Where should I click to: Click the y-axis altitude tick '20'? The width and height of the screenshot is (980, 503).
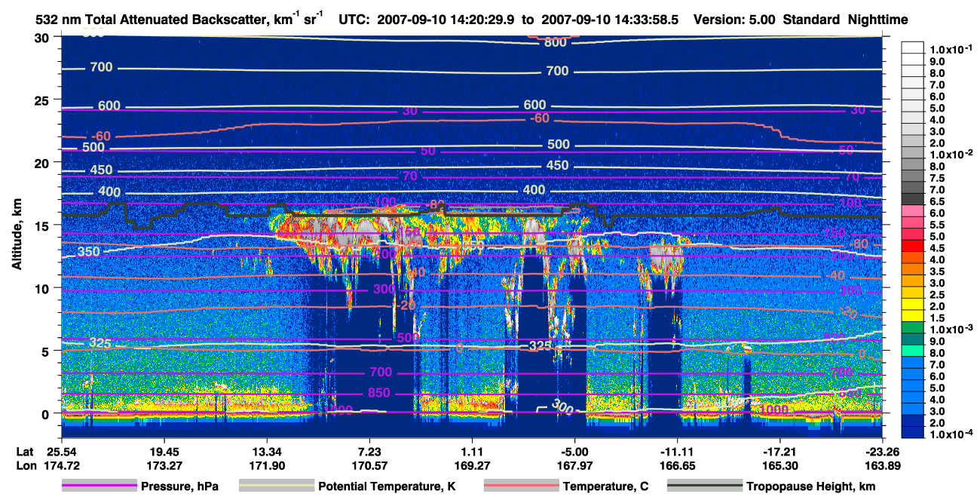click(x=44, y=162)
